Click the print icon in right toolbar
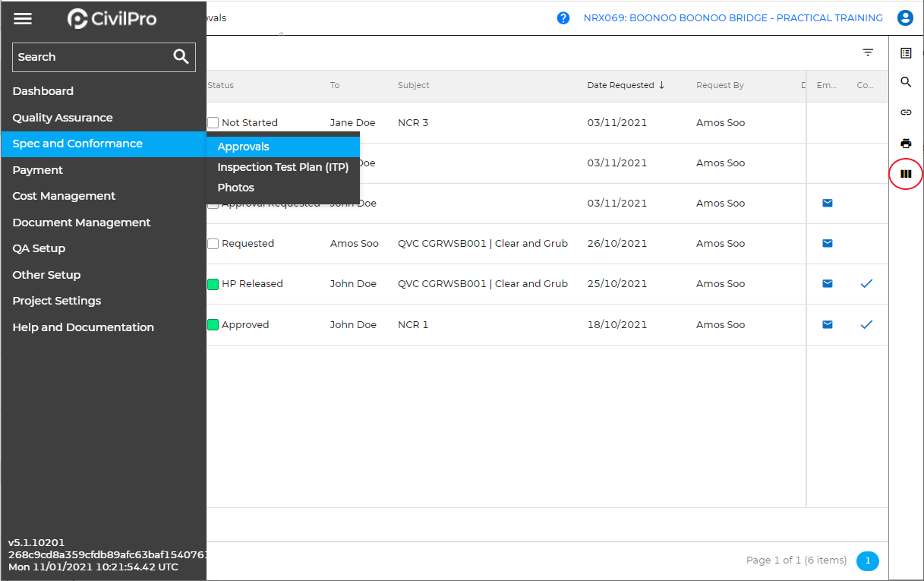This screenshot has width=924, height=581. 906,144
